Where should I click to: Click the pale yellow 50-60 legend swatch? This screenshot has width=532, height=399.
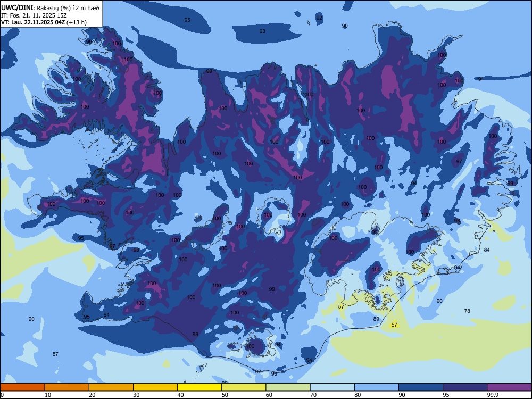point(244,387)
